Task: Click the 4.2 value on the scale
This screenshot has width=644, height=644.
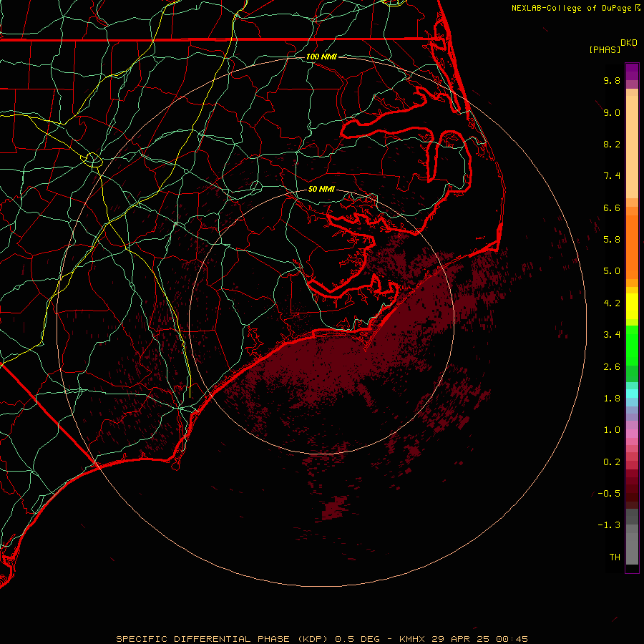Action: tap(612, 303)
